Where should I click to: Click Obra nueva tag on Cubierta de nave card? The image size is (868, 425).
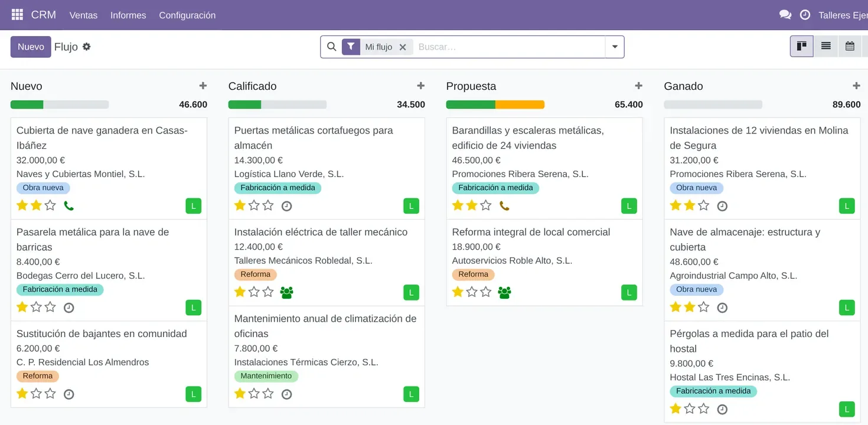pos(44,188)
